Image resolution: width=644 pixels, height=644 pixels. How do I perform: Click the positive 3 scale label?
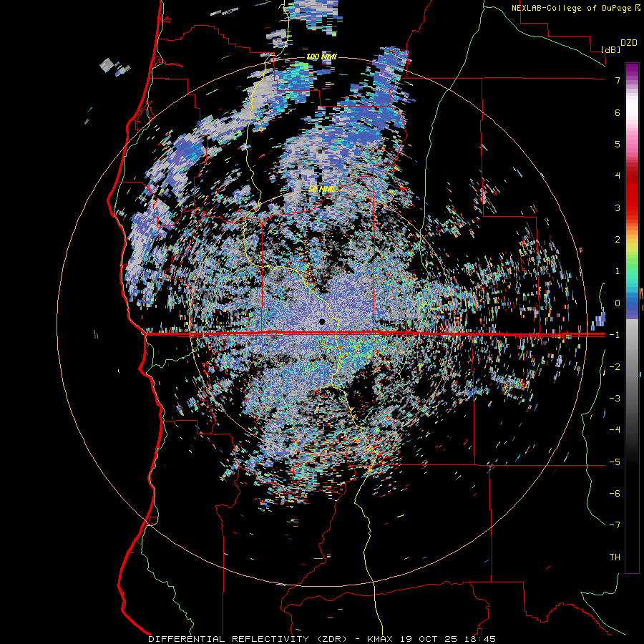[618, 208]
